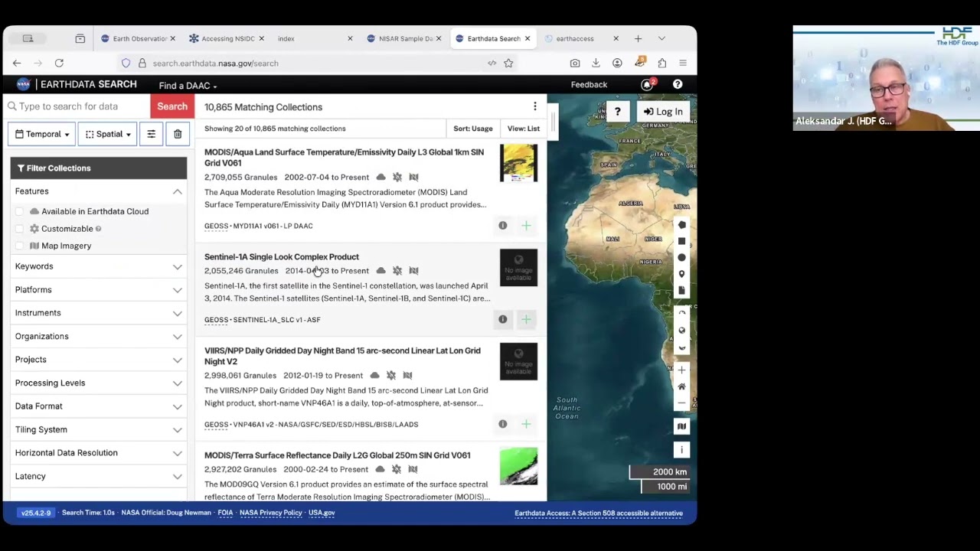
Task: Open browser downloads icon
Action: tap(596, 64)
